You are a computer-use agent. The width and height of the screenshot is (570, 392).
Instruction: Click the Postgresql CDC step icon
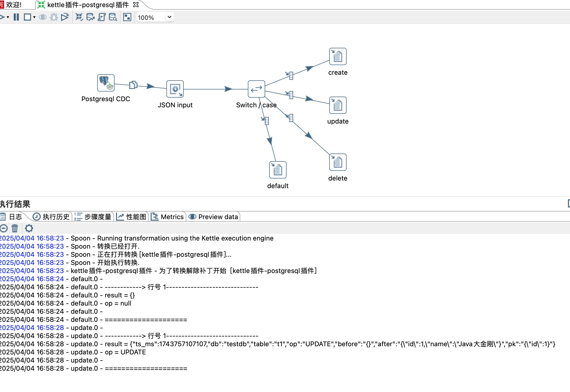pos(106,83)
